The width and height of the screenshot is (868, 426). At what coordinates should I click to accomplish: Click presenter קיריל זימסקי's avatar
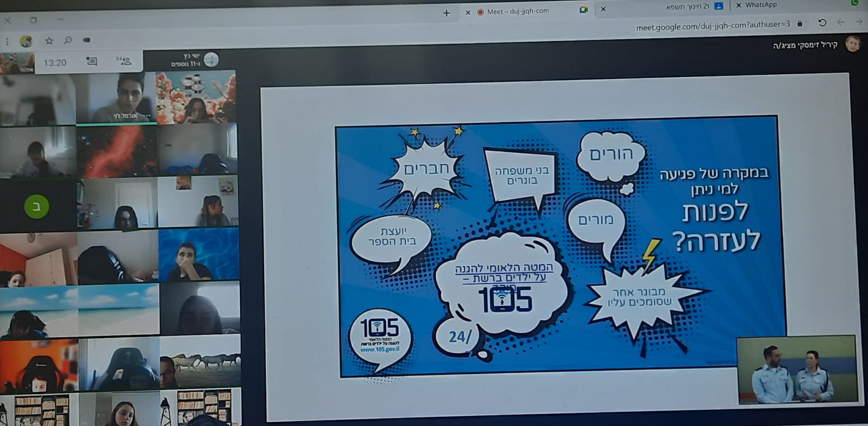point(852,43)
